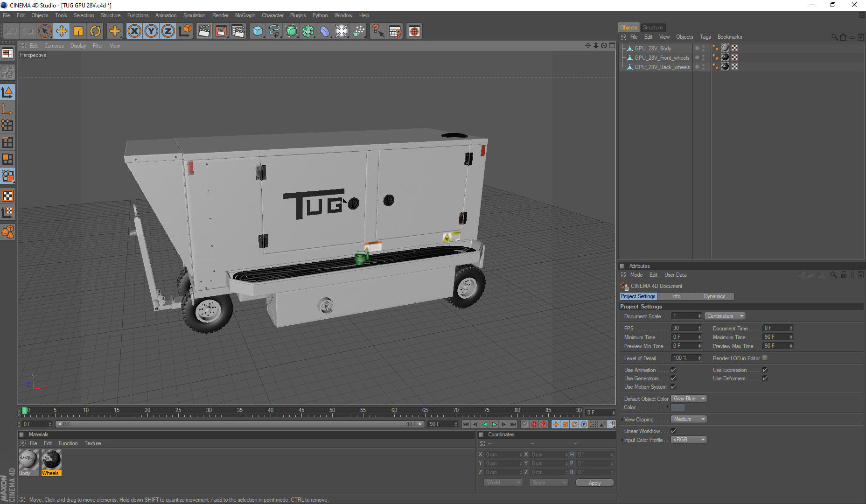
Task: Open Input Color Profile dropdown
Action: click(x=689, y=440)
